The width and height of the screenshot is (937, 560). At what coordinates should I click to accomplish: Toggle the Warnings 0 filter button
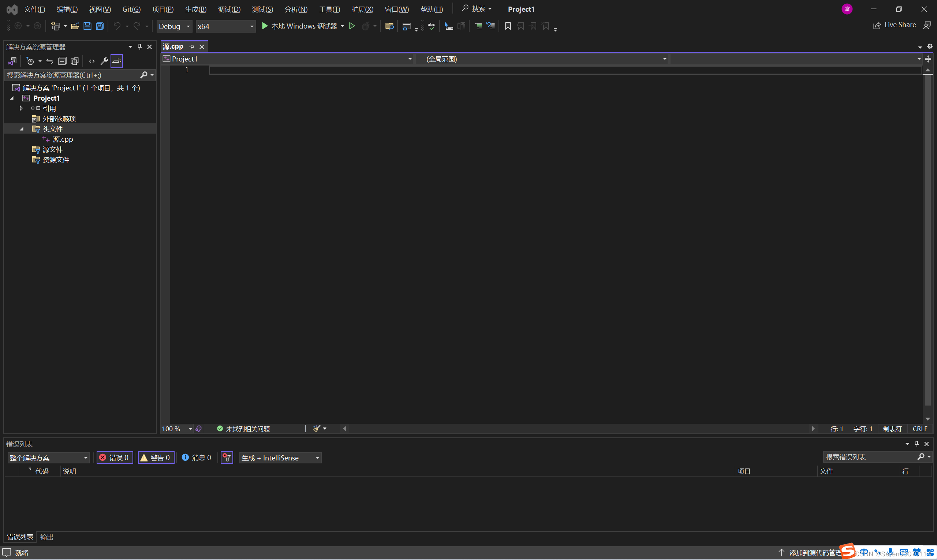click(x=156, y=458)
